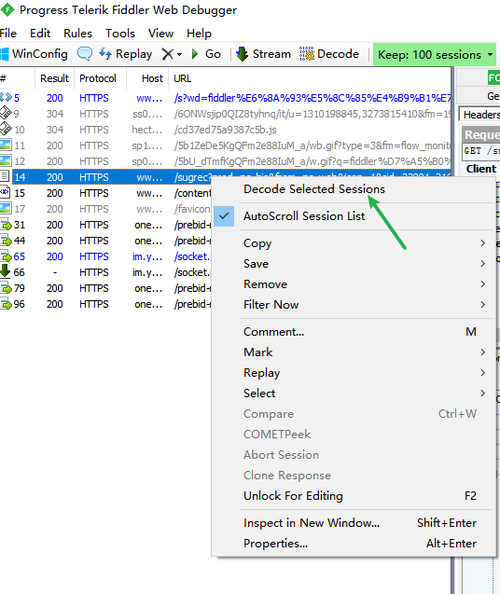
Task: Select session 15 XML icon
Action: point(5,192)
